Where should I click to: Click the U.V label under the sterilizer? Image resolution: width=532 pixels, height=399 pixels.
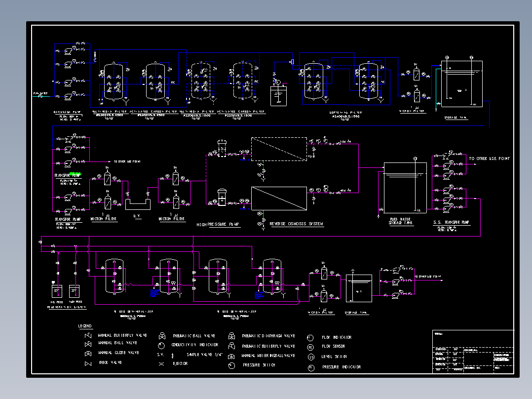pos(137,216)
